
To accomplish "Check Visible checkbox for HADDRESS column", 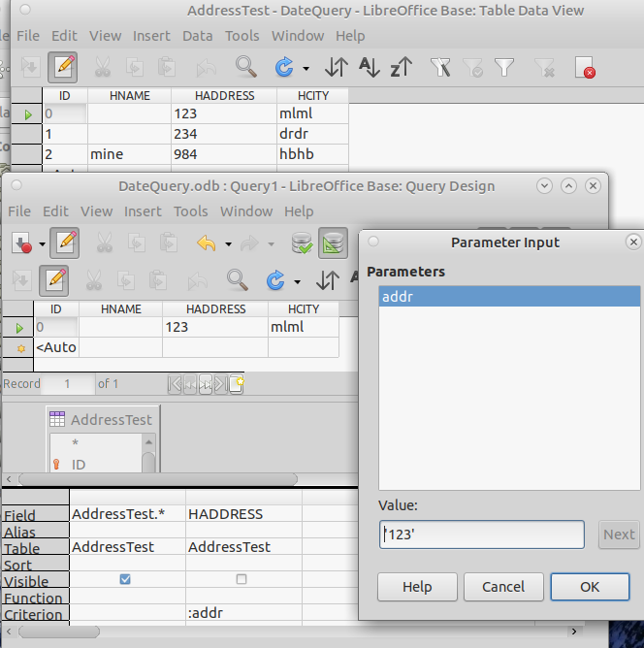I will point(241,579).
